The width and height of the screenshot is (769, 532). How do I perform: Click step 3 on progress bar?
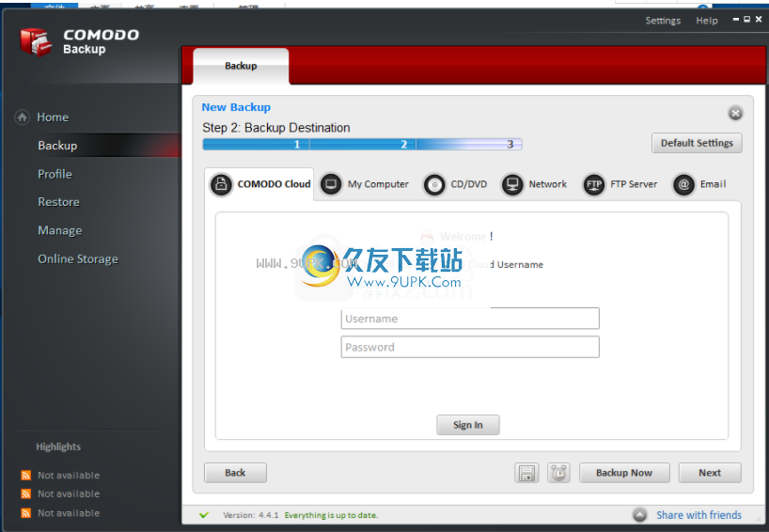click(x=469, y=144)
